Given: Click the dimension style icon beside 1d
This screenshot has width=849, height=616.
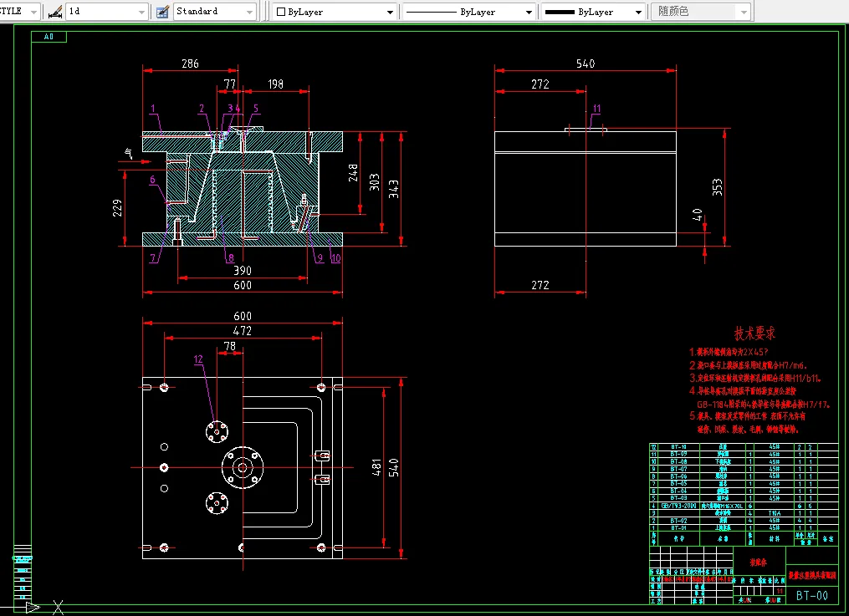Looking at the screenshot, I should [x=54, y=12].
